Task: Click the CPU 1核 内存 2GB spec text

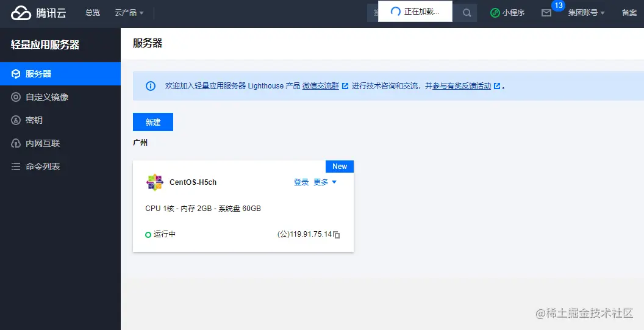Action: pos(203,209)
